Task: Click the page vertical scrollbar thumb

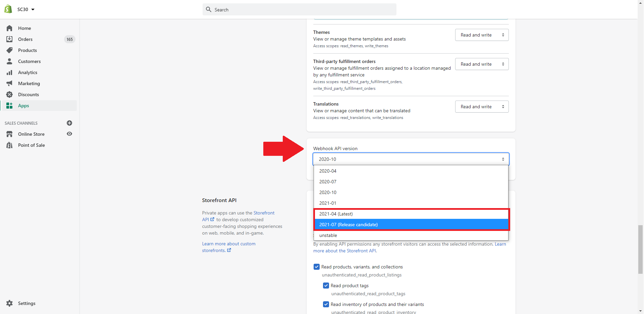Action: coord(641,249)
